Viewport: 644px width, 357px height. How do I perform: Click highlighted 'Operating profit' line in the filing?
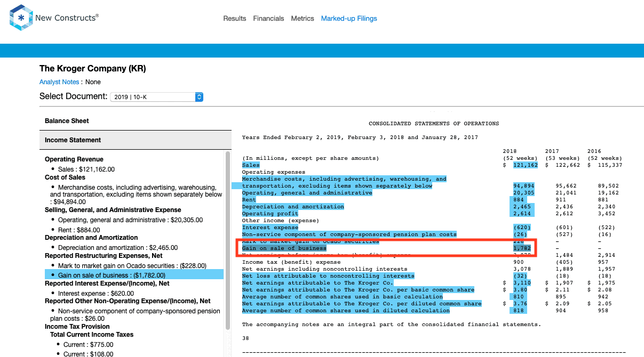point(270,214)
